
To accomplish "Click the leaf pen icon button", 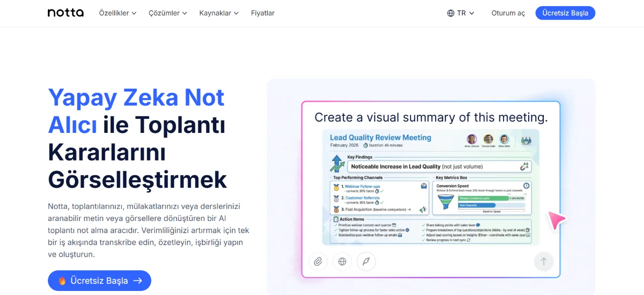I will pyautogui.click(x=366, y=261).
